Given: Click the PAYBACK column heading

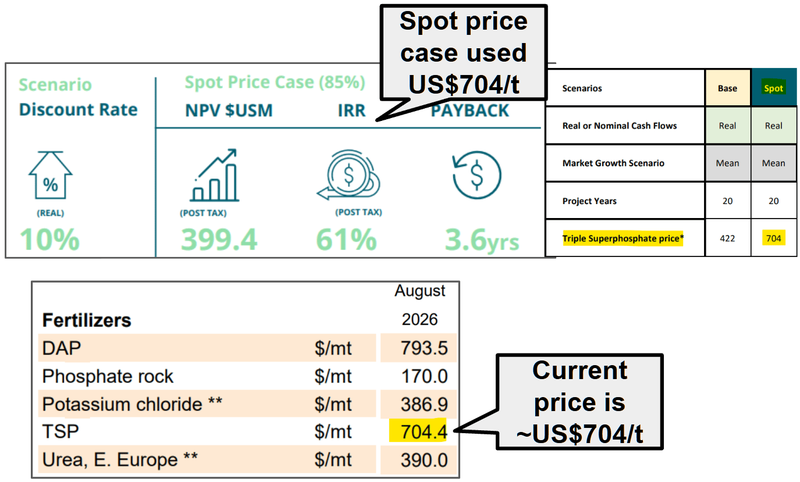Looking at the screenshot, I should 470,111.
